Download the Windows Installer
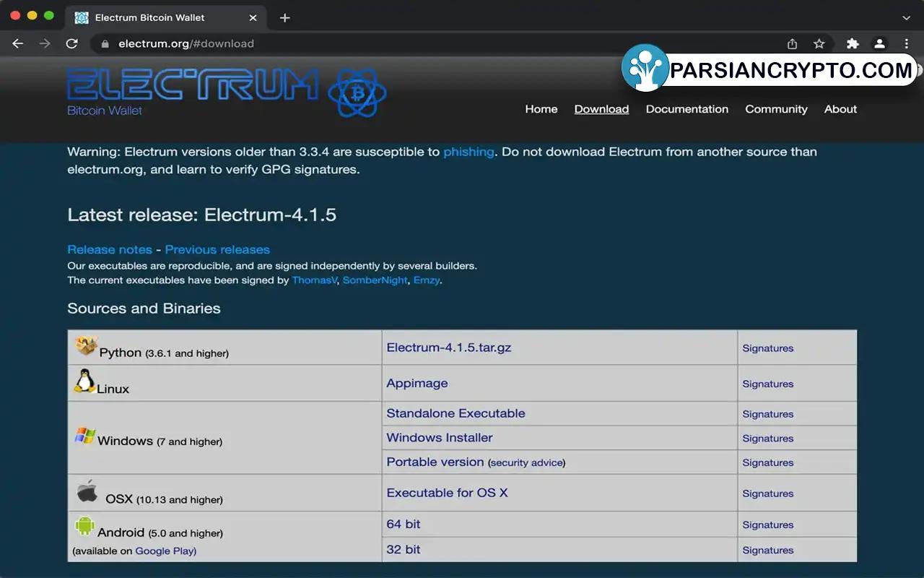The image size is (924, 578). pos(440,438)
